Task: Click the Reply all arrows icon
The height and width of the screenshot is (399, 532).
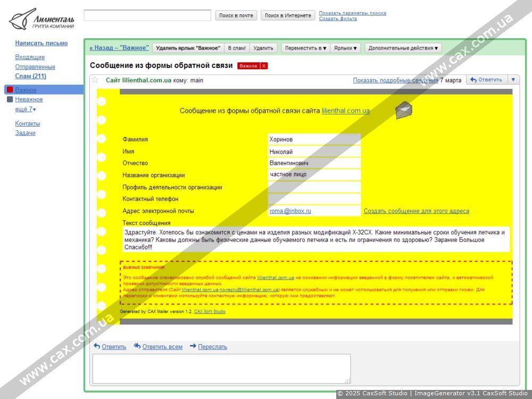Action: pos(137,346)
